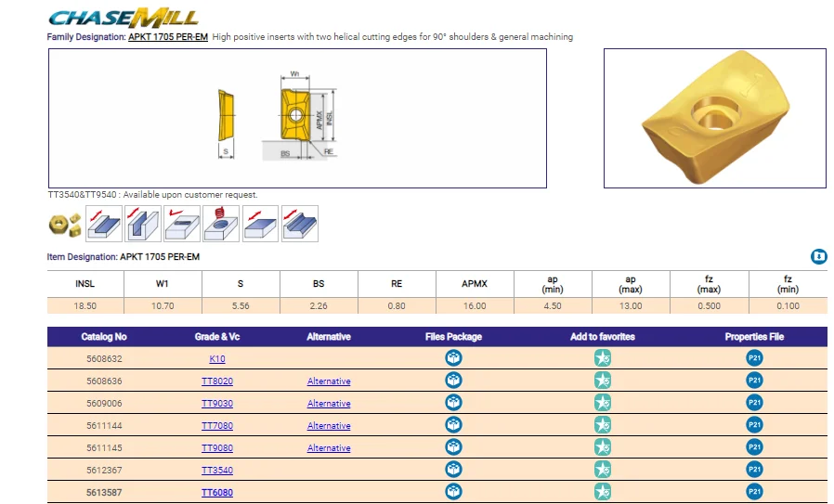Viewport: 834px width, 504px height.
Task: Add catalog 5613587 to favorites
Action: tap(602, 492)
